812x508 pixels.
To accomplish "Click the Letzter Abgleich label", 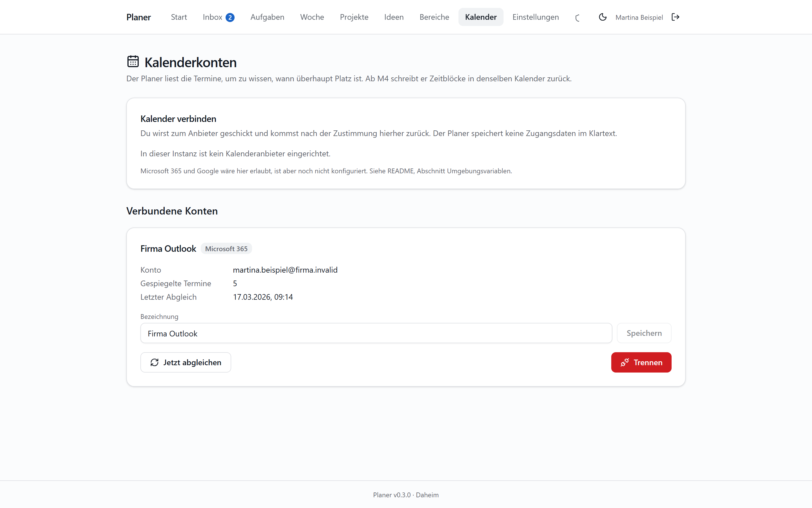I will click(168, 297).
